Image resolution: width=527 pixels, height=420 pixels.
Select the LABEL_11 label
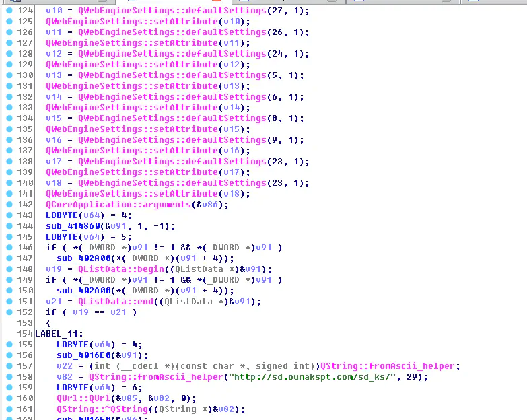[59, 334]
